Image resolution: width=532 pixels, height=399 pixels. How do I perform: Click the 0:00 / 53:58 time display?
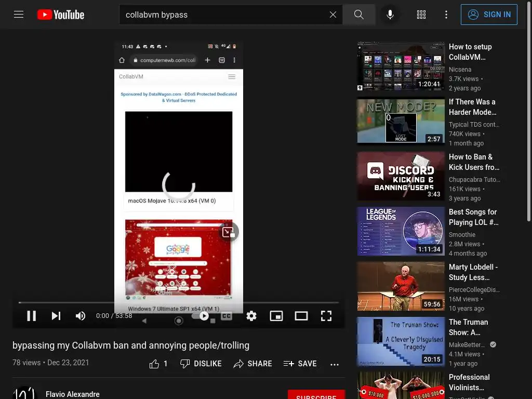coord(114,316)
